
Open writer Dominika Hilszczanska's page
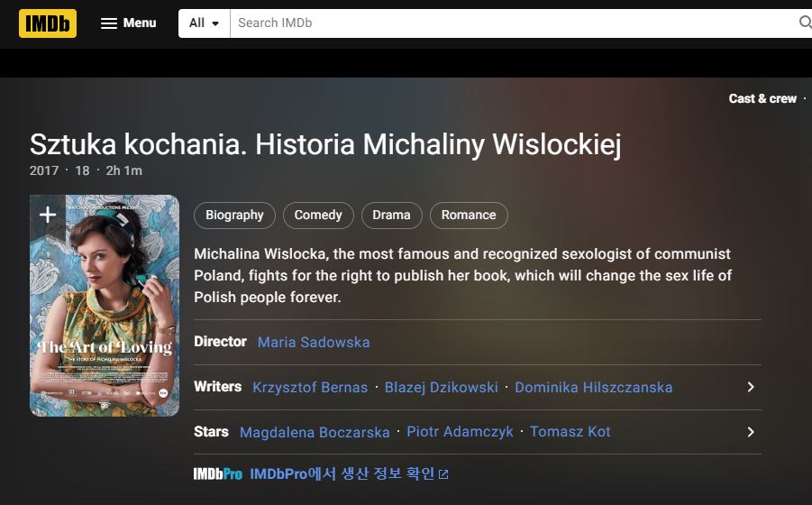pos(594,388)
